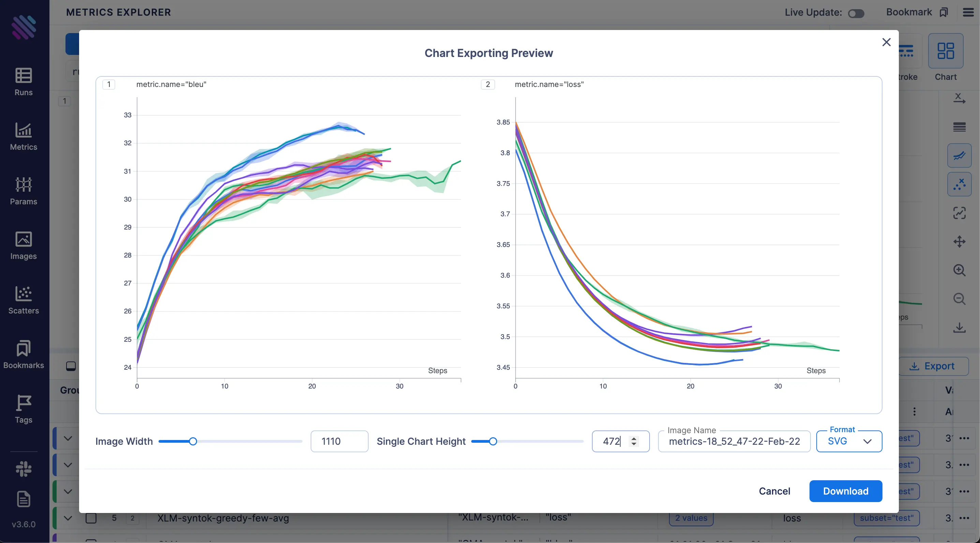
Task: Open the Format SVG dropdown
Action: [849, 441]
